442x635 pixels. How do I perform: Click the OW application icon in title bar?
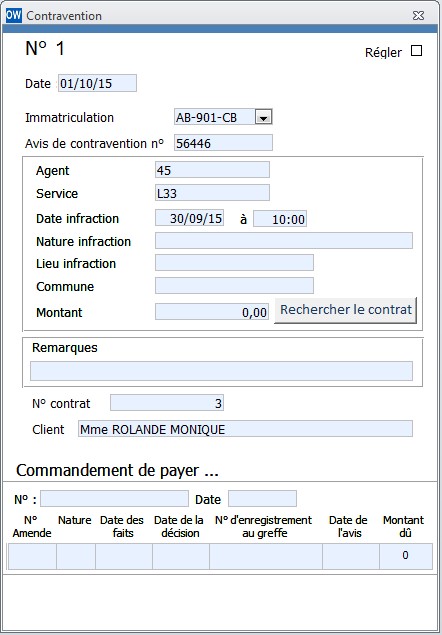click(x=13, y=15)
